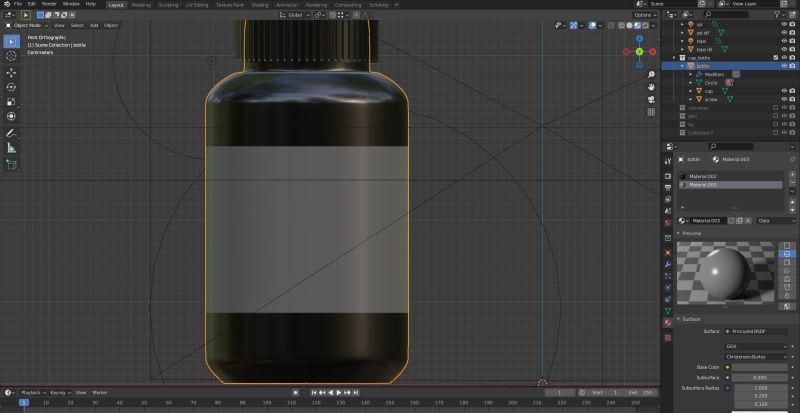This screenshot has height=413, width=800.
Task: Select the Measure tool
Action: 11,149
